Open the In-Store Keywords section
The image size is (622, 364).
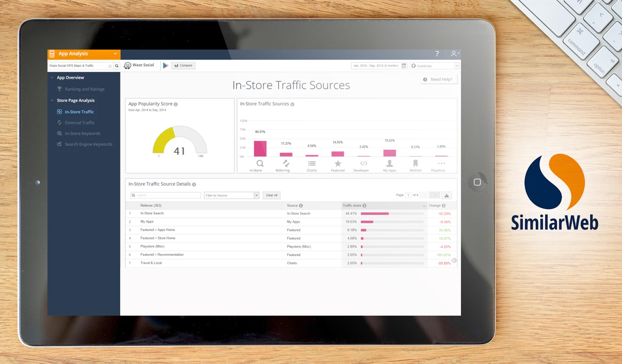click(x=82, y=133)
